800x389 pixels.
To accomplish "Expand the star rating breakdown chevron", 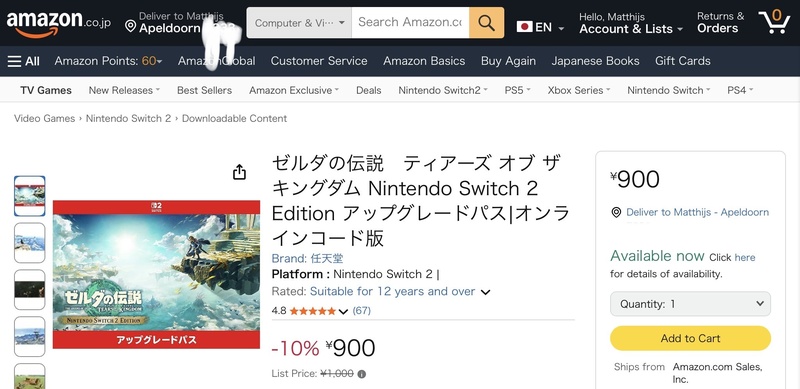I will point(343,311).
